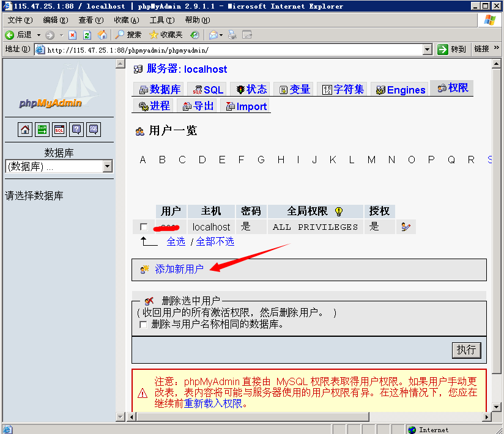Click the Print toolbar icon
The height and width of the screenshot is (434, 504).
[x=232, y=35]
